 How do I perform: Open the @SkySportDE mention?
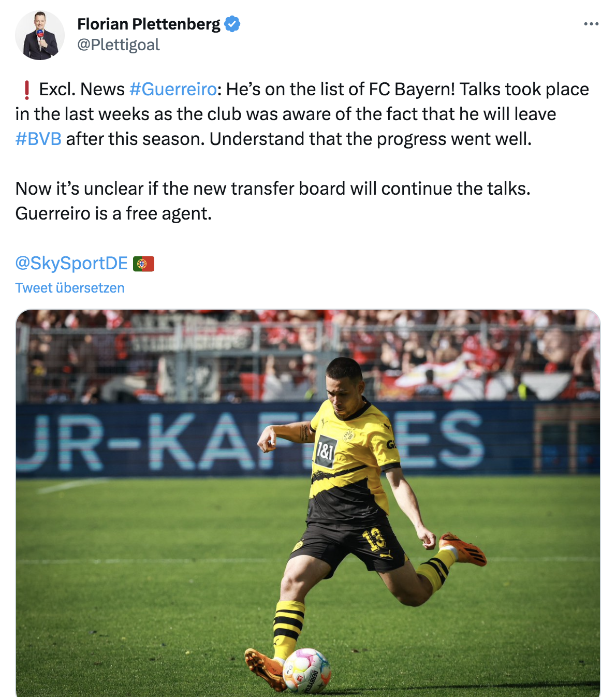tap(71, 263)
